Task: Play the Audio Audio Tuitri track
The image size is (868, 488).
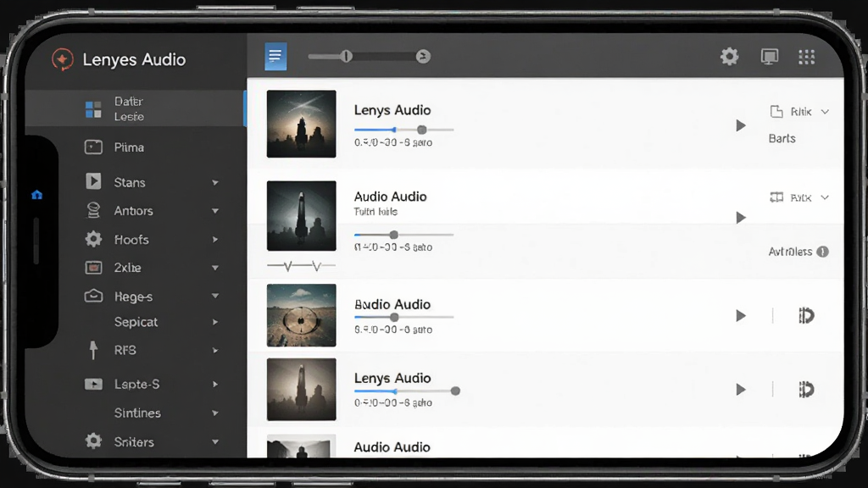Action: point(741,218)
